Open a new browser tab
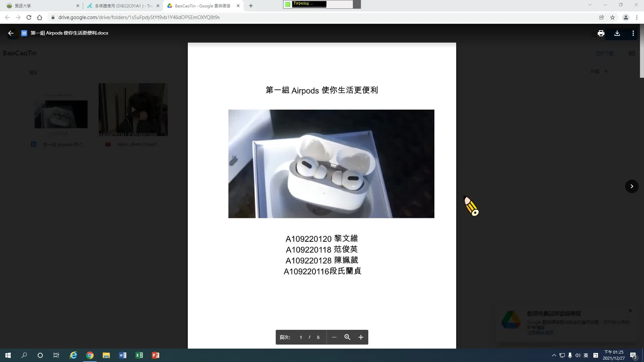The width and height of the screenshot is (644, 362). pyautogui.click(x=251, y=6)
